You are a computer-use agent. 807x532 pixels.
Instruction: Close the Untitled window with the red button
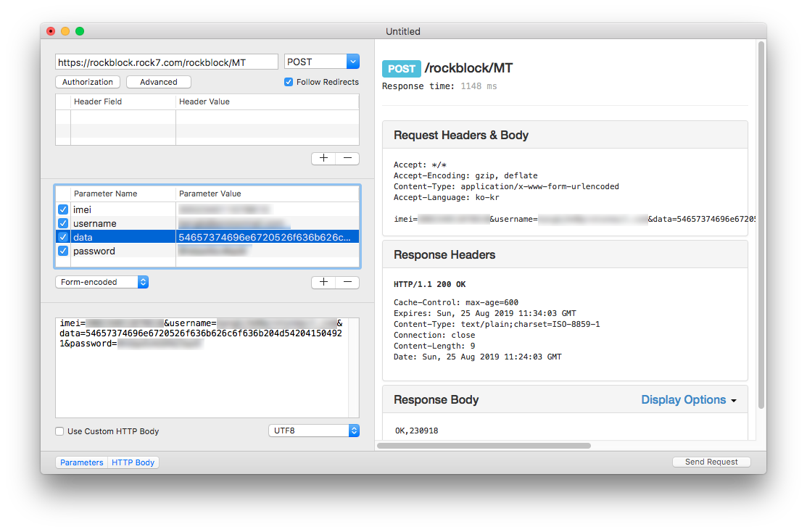(51, 31)
